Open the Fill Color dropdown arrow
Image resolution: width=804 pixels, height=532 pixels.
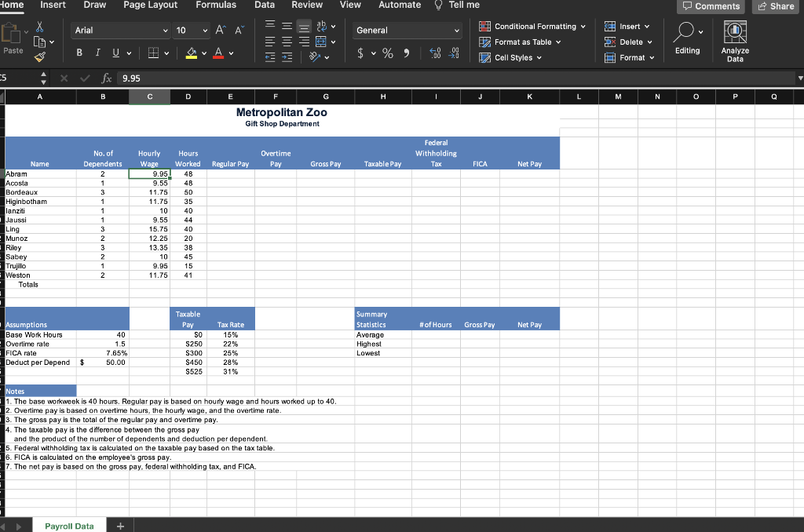pos(204,53)
